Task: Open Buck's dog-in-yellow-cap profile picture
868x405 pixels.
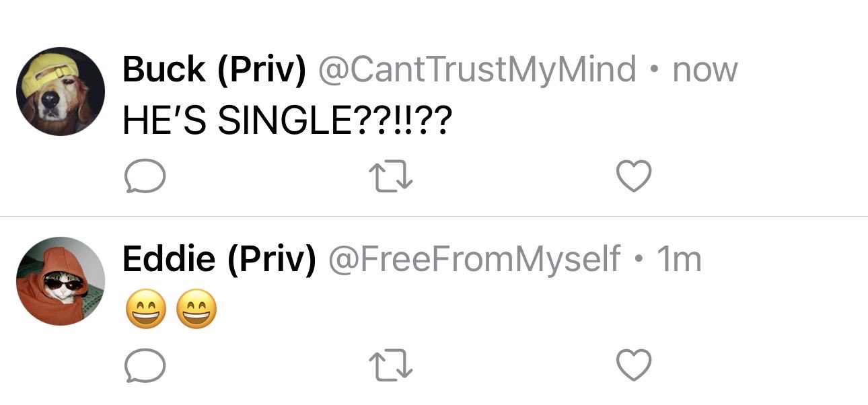Action: click(x=61, y=91)
